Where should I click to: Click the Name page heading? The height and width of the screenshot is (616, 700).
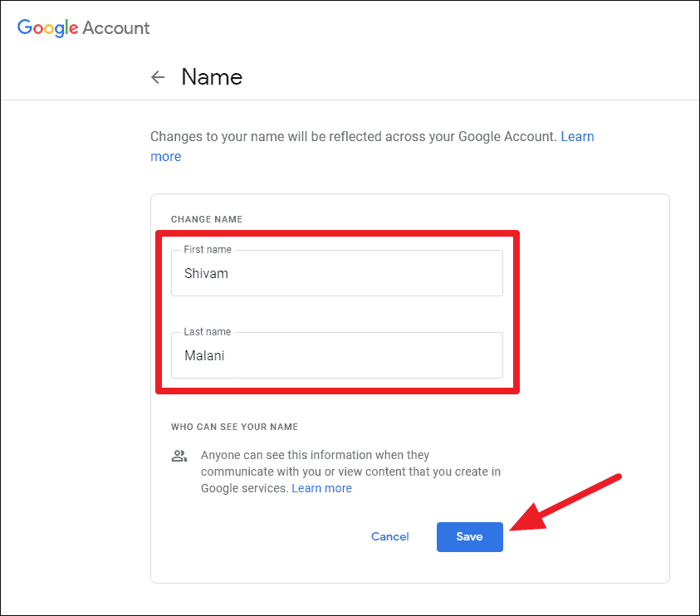pos(211,76)
